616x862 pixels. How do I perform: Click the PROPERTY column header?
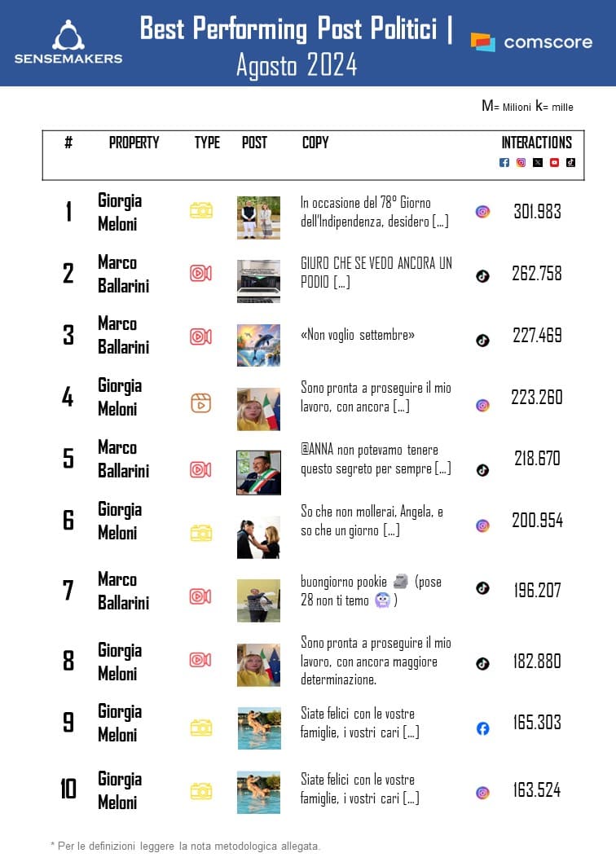134,143
